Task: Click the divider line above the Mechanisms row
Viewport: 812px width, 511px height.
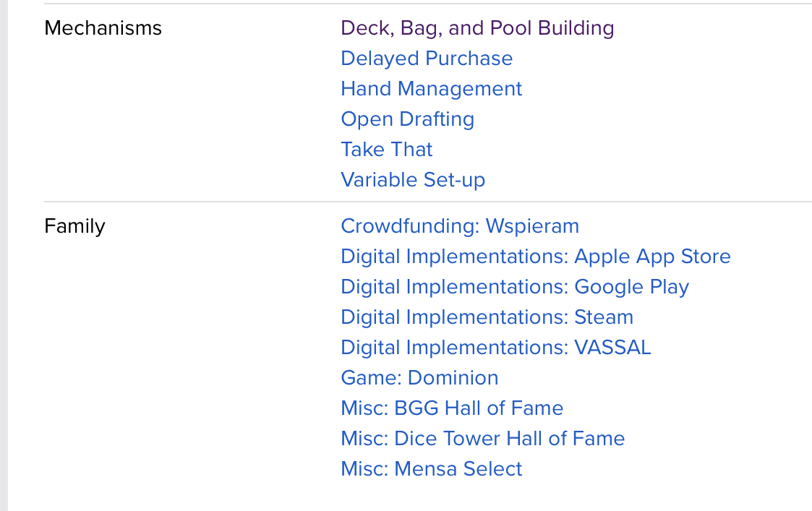Action: coord(427,4)
